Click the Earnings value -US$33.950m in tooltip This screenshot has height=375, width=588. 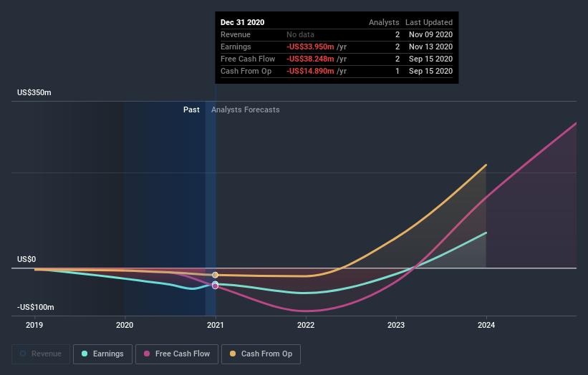310,47
